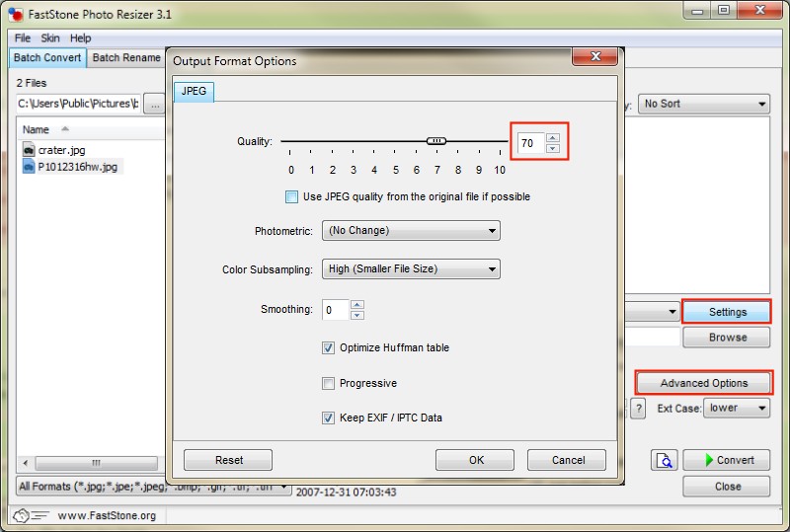This screenshot has height=532, width=790.
Task: Click the FastStone app icon in title bar
Action: (16, 14)
